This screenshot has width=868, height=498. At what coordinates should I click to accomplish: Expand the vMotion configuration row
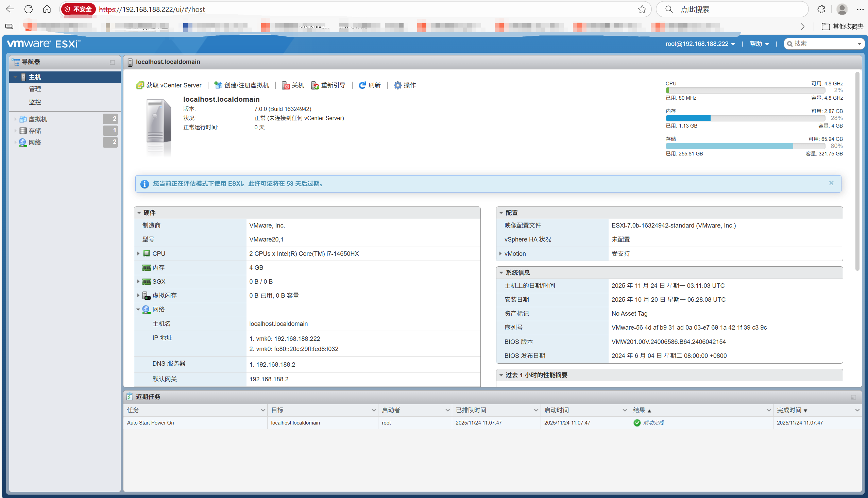coord(500,253)
